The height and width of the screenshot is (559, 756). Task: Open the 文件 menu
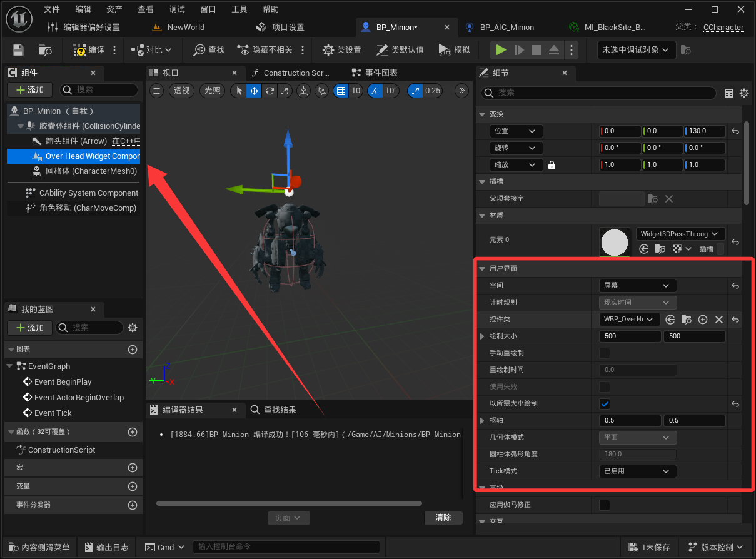[53, 9]
